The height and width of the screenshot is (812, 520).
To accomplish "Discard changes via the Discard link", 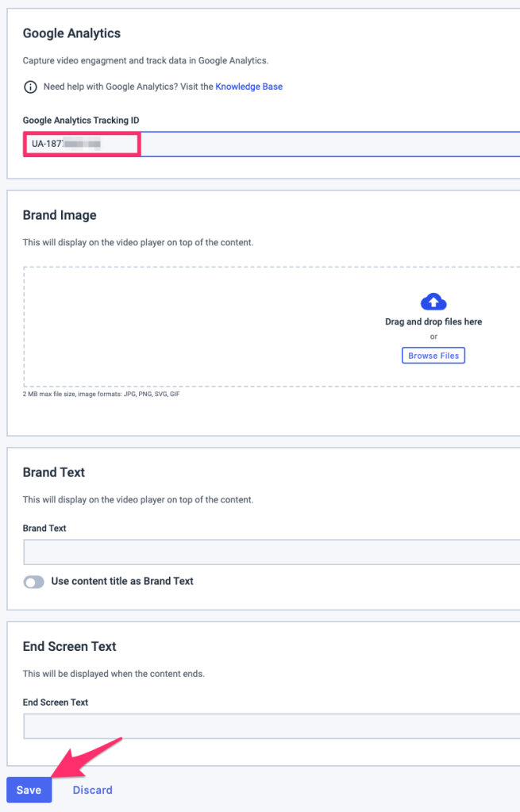I will 92,790.
